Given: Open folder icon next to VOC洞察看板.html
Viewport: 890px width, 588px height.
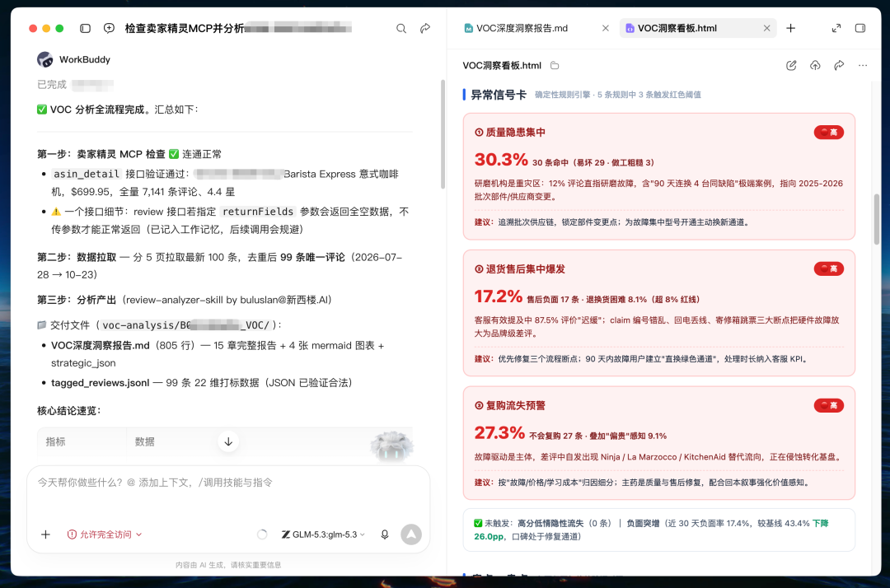Looking at the screenshot, I should [555, 66].
